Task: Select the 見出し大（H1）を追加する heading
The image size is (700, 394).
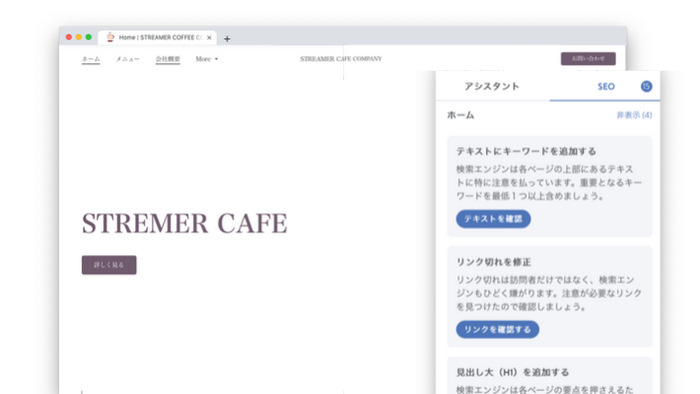Action: tap(512, 372)
